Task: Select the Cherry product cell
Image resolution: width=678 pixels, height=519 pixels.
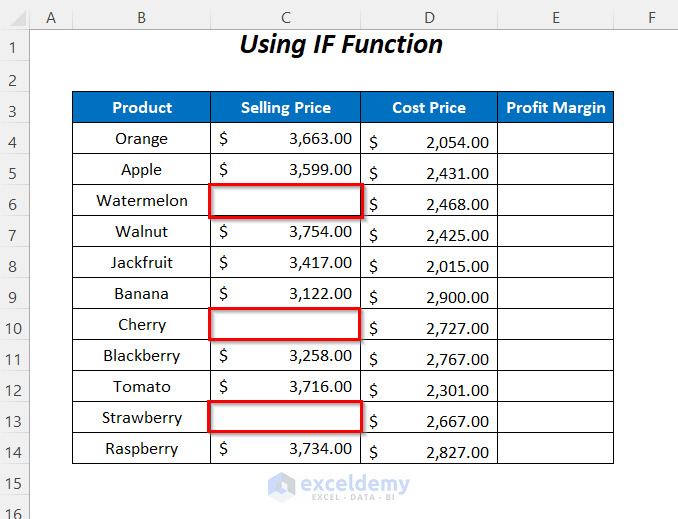Action: tap(141, 324)
